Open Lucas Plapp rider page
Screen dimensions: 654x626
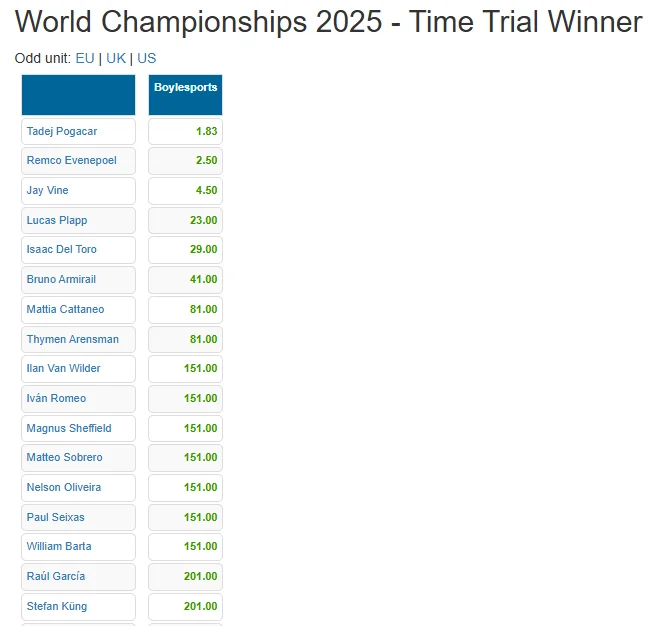click(57, 220)
